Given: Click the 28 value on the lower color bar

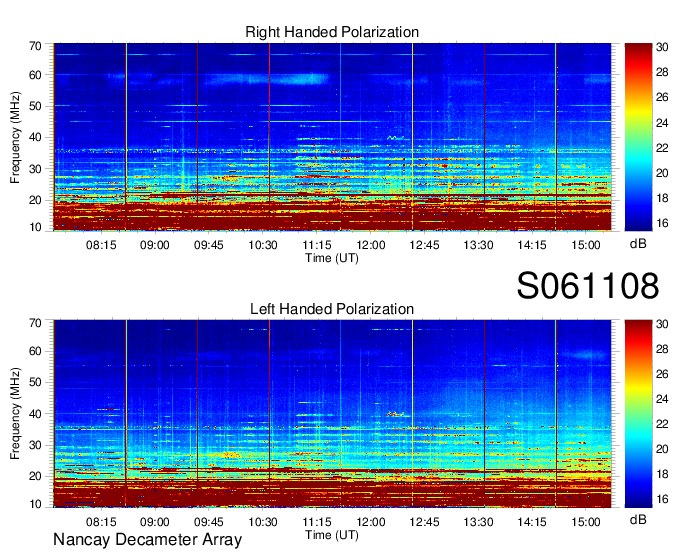Looking at the screenshot, I should (x=662, y=349).
